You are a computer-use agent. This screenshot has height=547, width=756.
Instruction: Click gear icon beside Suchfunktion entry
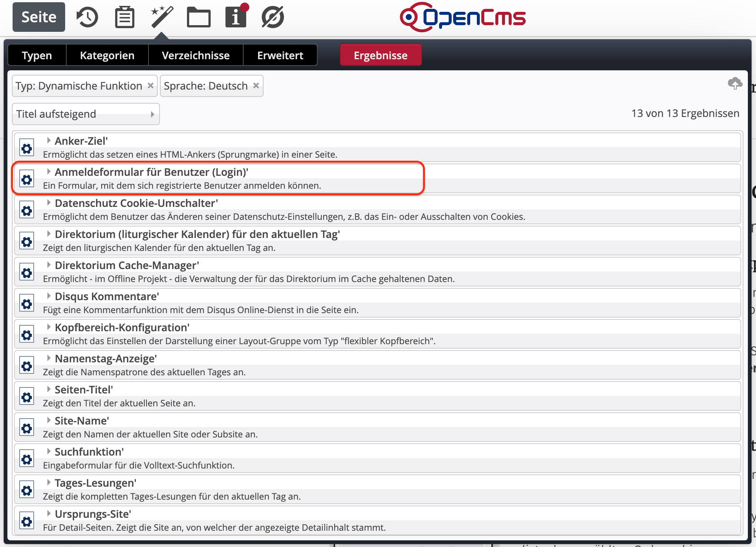(x=27, y=460)
